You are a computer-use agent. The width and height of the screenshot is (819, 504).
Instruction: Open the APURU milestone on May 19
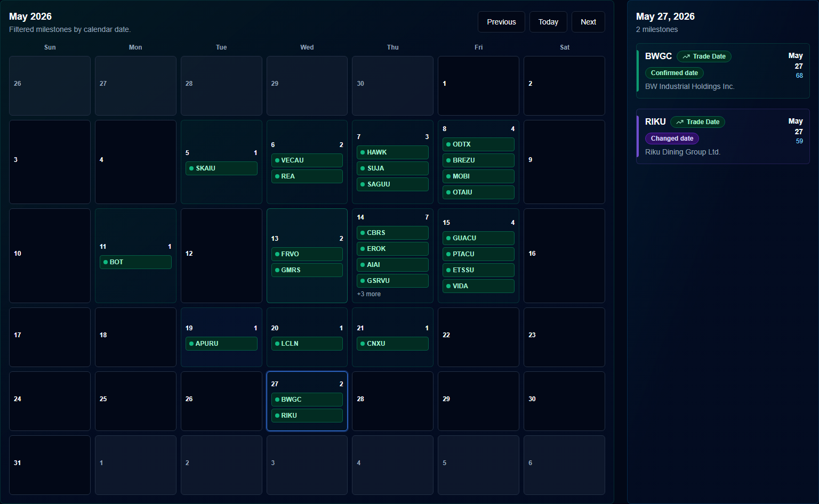pos(221,344)
